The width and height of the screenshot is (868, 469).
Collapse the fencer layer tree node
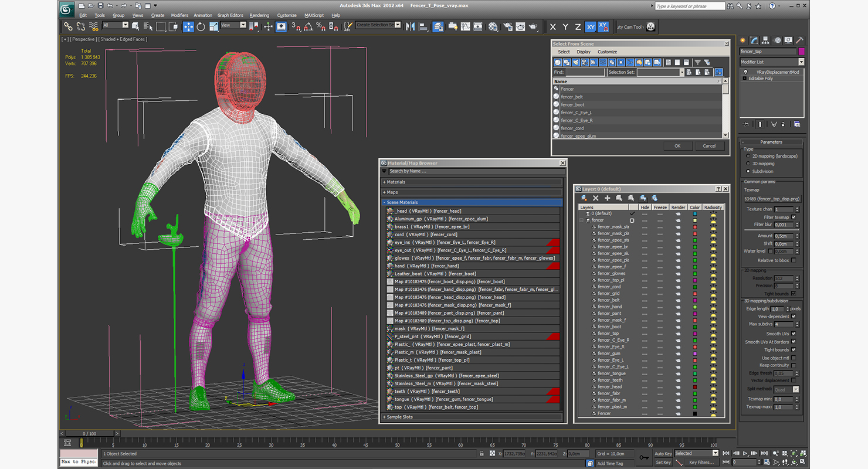582,220
